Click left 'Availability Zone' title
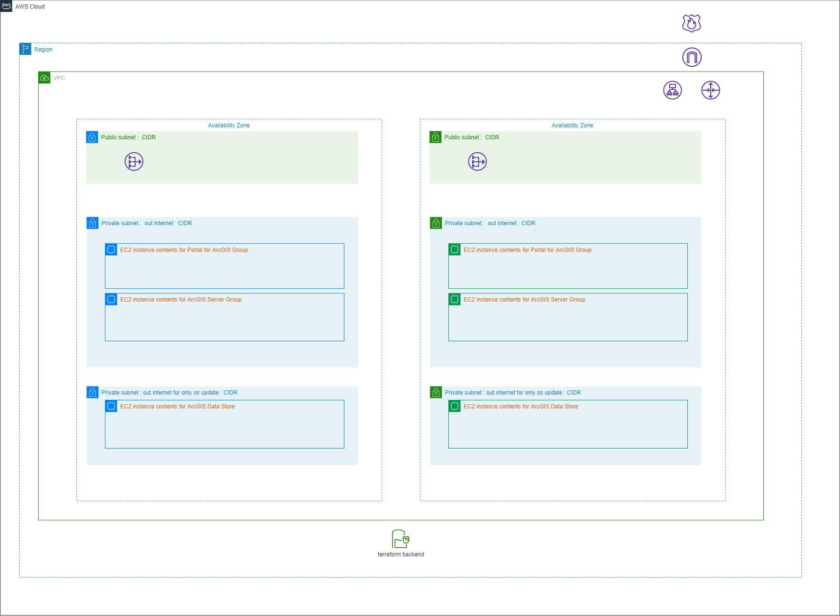The height and width of the screenshot is (616, 840). pos(229,125)
